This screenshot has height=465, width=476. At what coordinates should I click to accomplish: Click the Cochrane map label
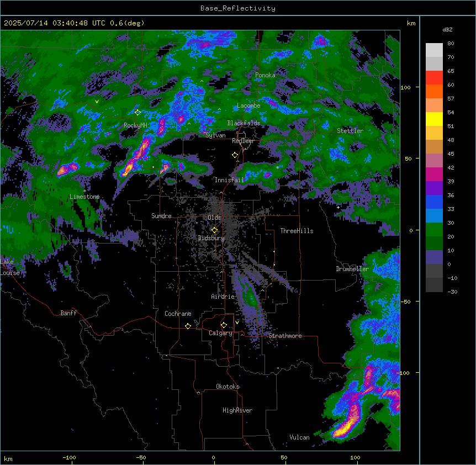coord(178,314)
